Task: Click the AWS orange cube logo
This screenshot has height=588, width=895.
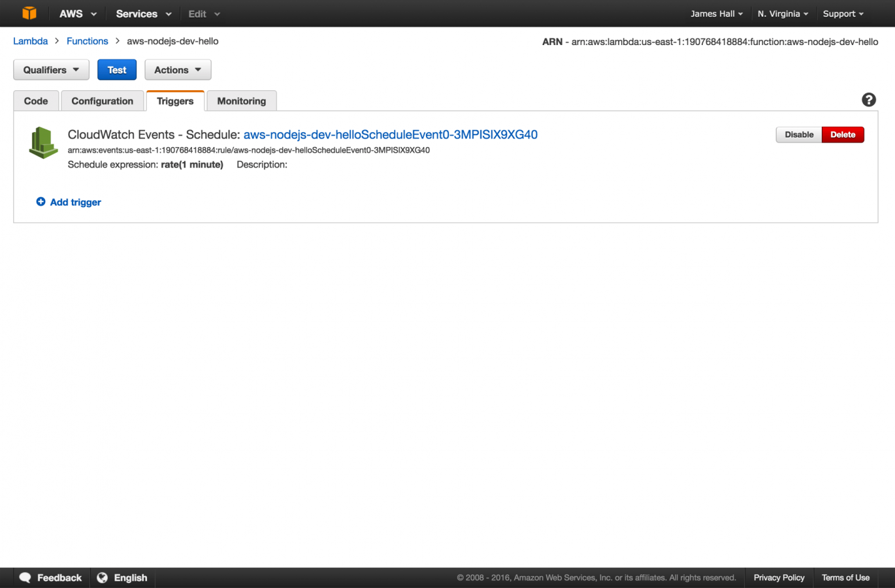Action: (29, 13)
